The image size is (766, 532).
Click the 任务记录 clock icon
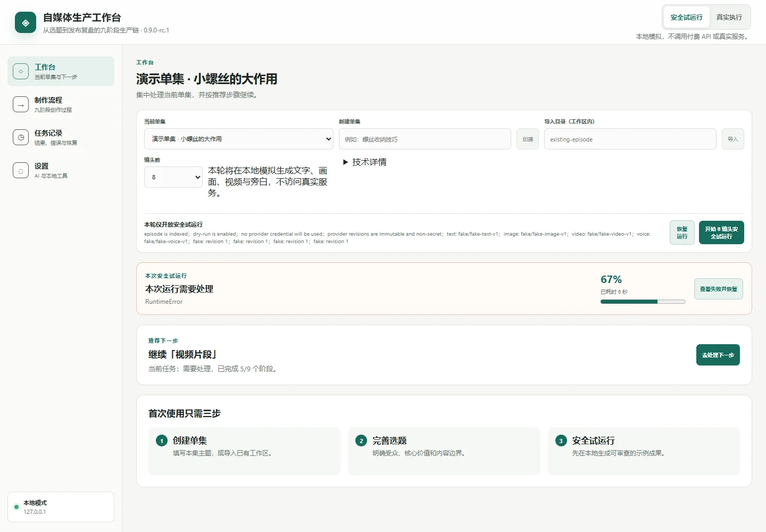[x=21, y=137]
